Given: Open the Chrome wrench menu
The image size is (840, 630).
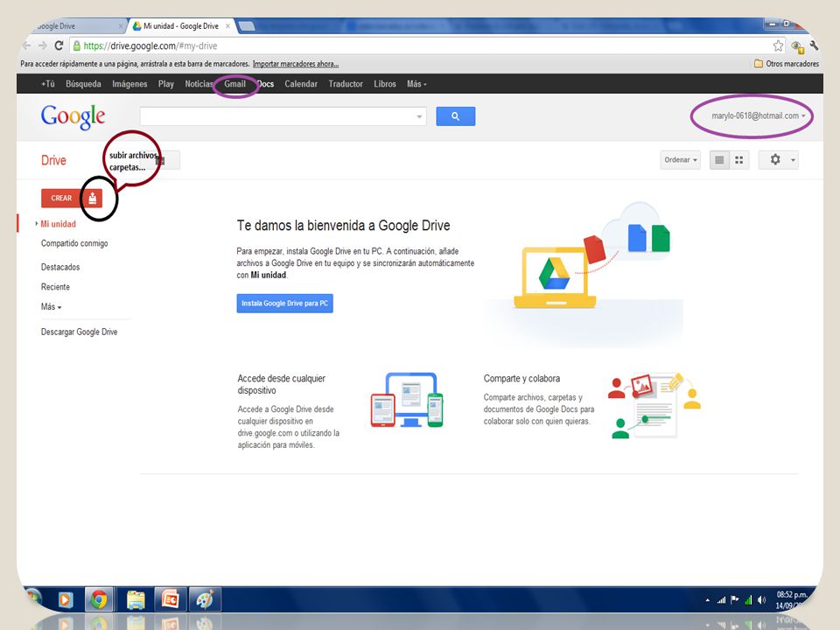Looking at the screenshot, I should pos(814,45).
